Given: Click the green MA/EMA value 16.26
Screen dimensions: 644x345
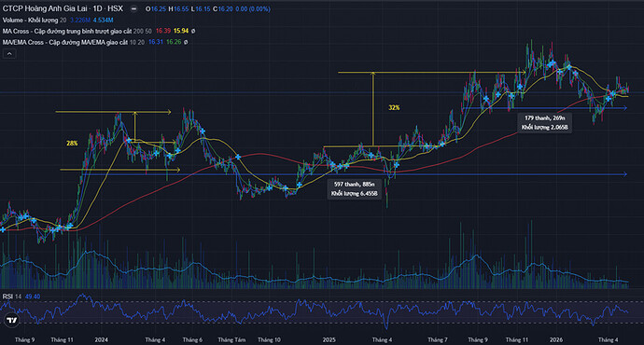Looking at the screenshot, I should click(174, 42).
